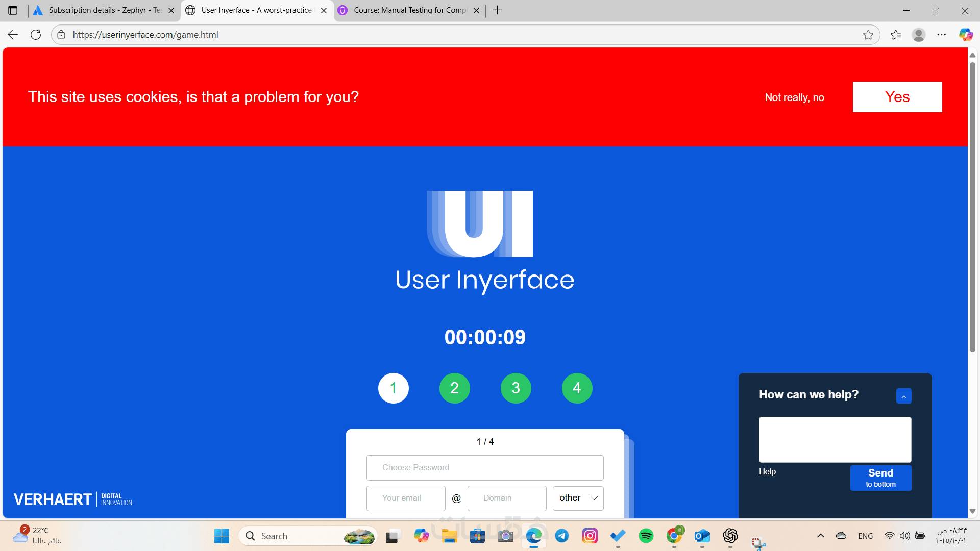Image resolution: width=980 pixels, height=551 pixels.
Task: Click the favorite star icon in address bar
Action: [x=868, y=35]
